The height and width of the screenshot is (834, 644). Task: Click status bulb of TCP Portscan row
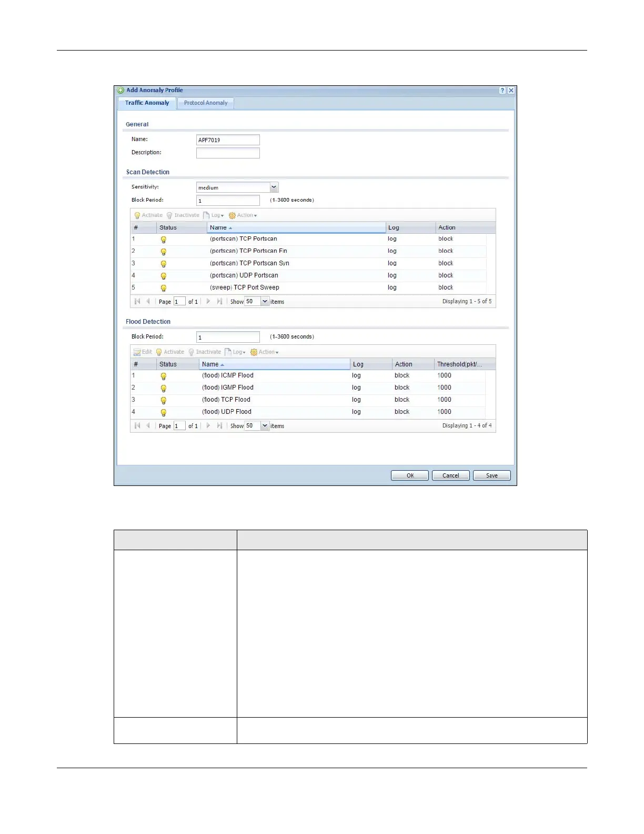click(x=164, y=240)
